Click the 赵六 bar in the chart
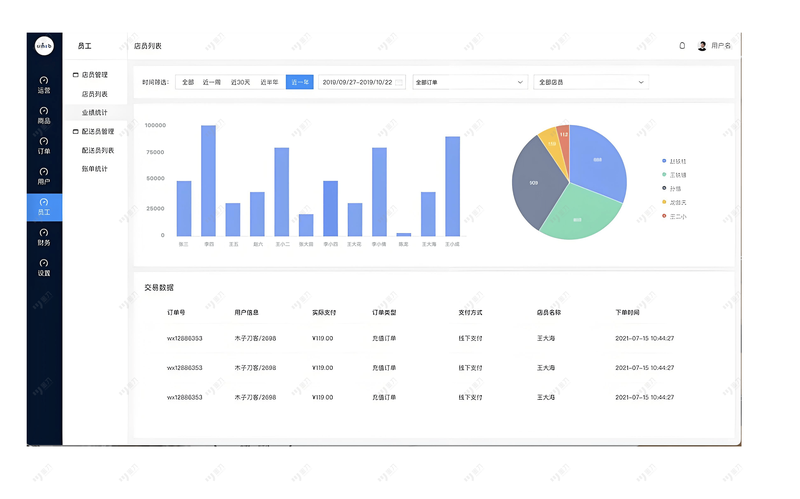 (257, 214)
